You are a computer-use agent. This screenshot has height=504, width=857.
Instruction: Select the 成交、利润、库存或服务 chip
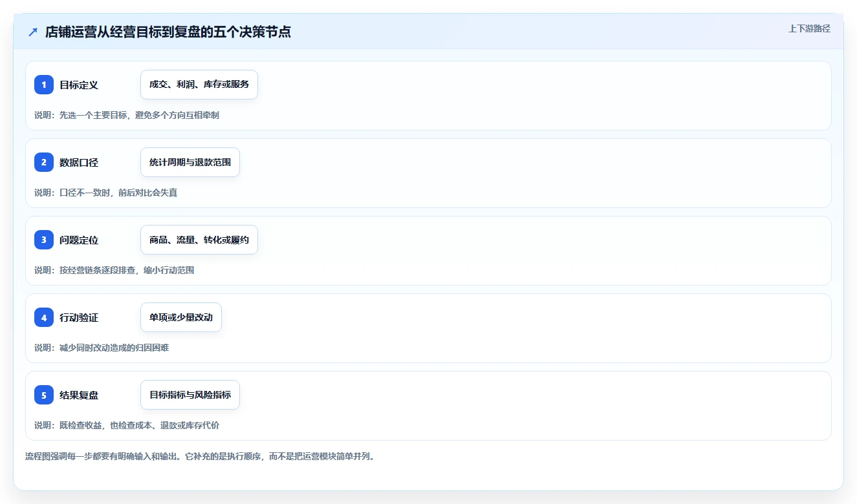tap(199, 85)
